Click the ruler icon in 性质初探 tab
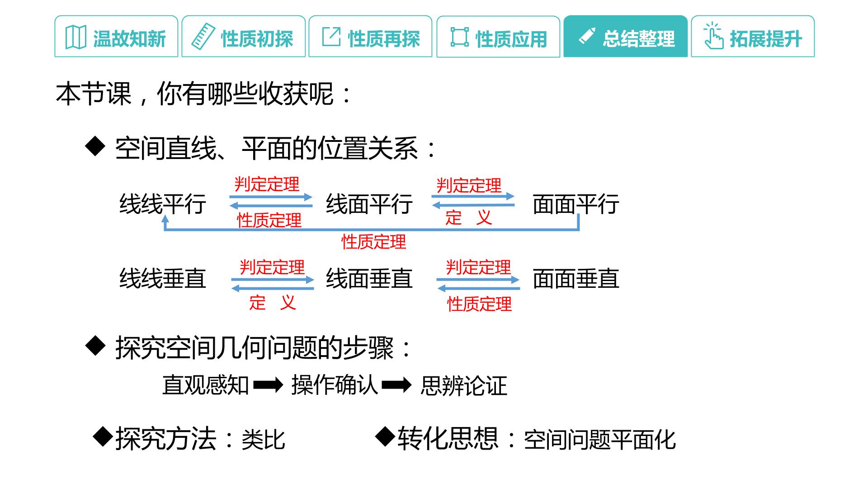Viewport: 868px width, 488px height. [203, 37]
